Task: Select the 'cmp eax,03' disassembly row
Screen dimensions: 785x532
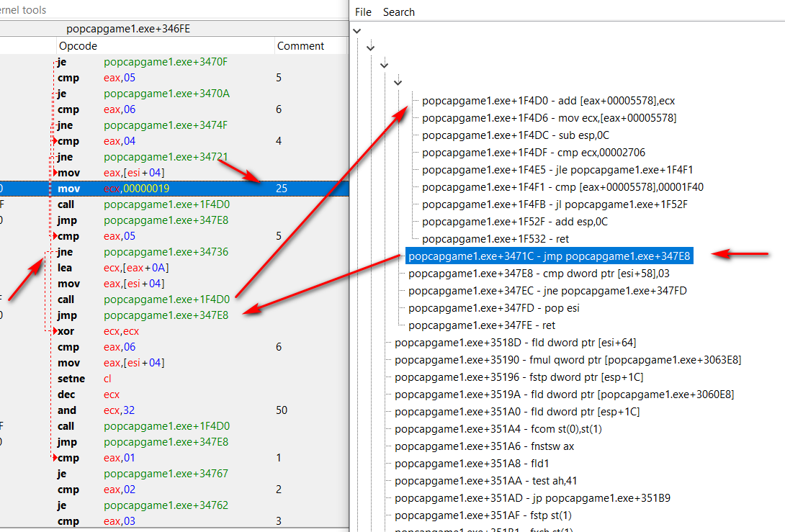Action: (x=174, y=521)
